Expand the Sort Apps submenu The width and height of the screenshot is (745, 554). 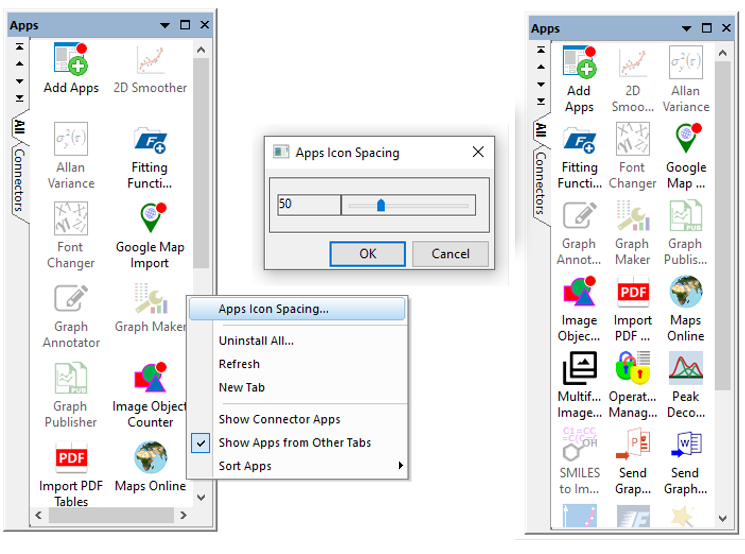(x=300, y=466)
